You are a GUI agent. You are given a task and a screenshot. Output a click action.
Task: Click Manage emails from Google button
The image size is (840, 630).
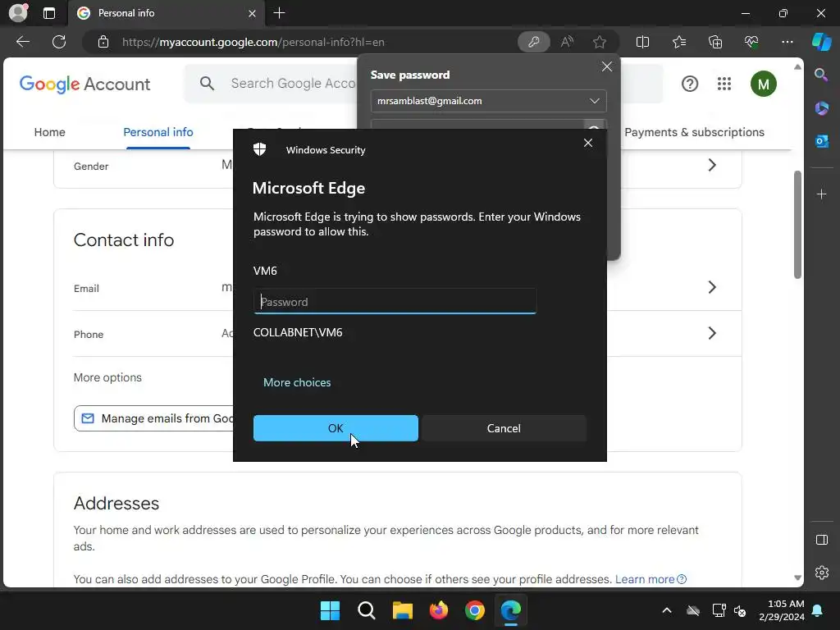[154, 418]
